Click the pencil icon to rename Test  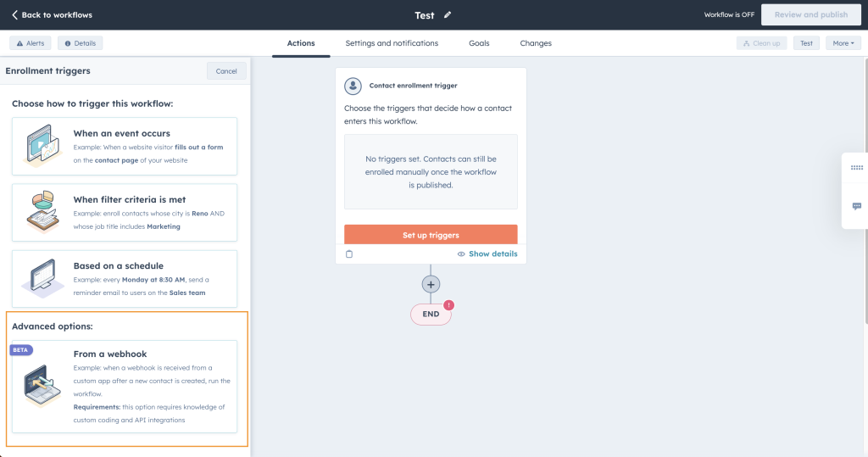pos(448,14)
